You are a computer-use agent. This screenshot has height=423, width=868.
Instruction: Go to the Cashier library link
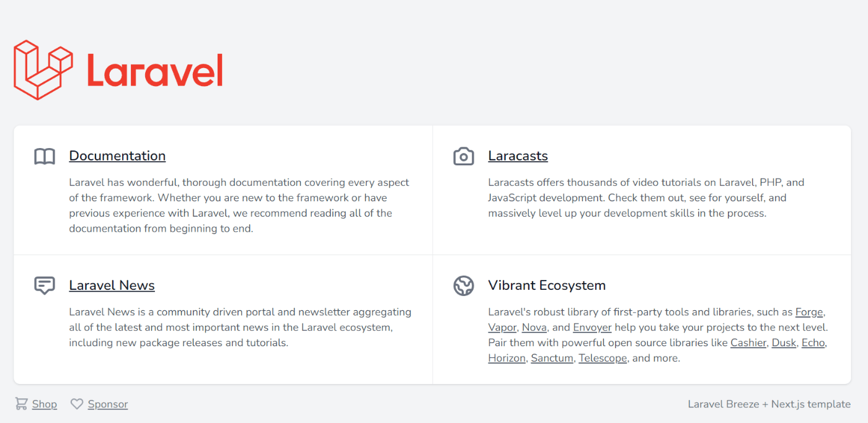click(x=748, y=343)
